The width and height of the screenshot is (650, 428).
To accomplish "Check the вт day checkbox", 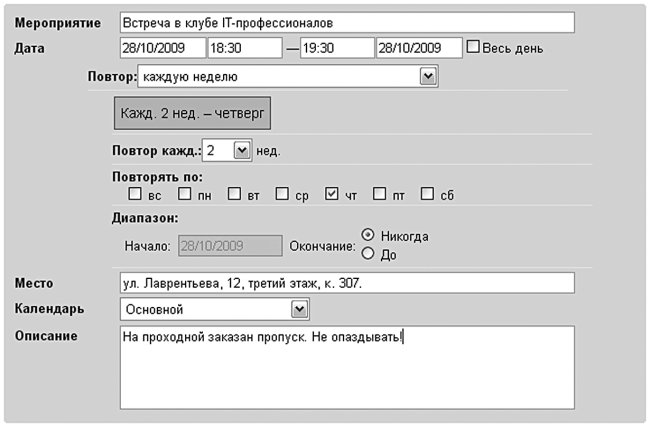I will point(234,194).
